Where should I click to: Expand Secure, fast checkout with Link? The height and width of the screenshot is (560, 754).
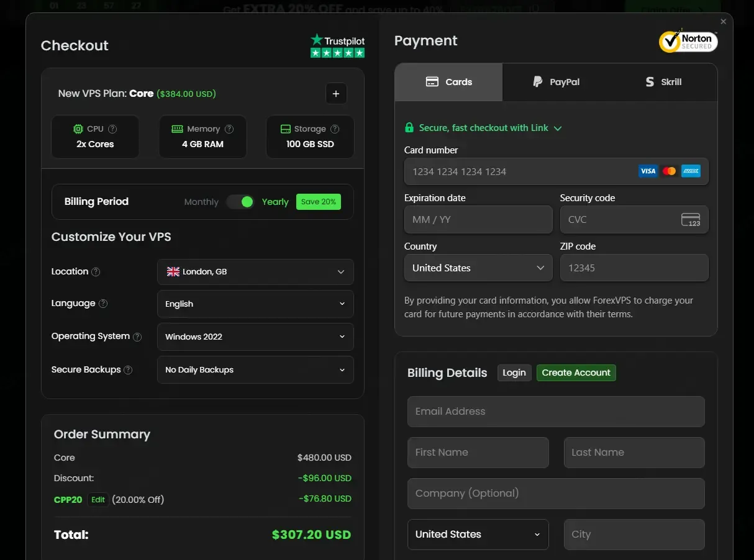pos(483,128)
